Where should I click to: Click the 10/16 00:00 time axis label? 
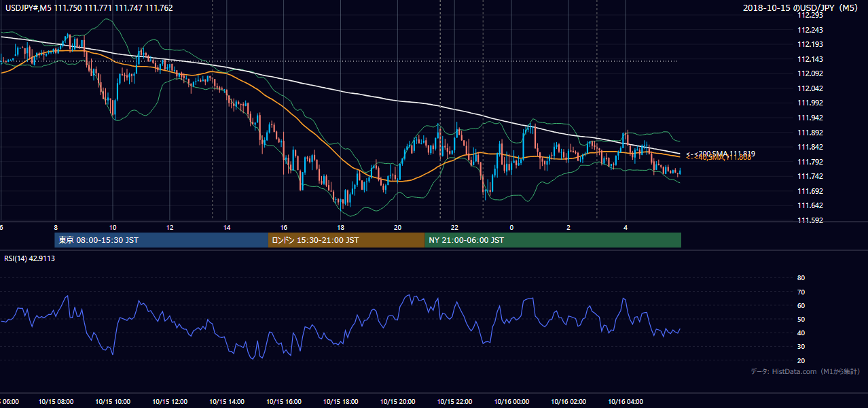[512, 402]
